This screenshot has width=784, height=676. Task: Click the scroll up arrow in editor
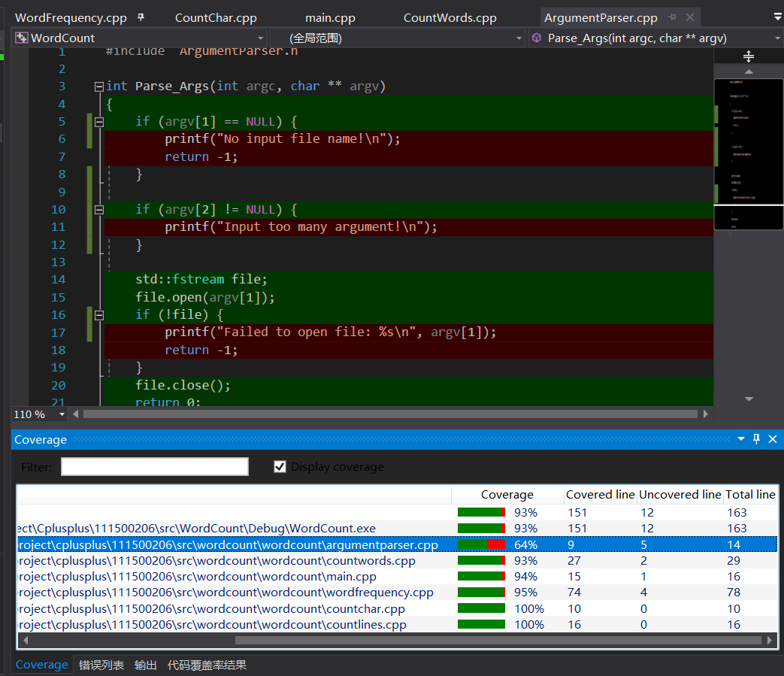tap(749, 72)
